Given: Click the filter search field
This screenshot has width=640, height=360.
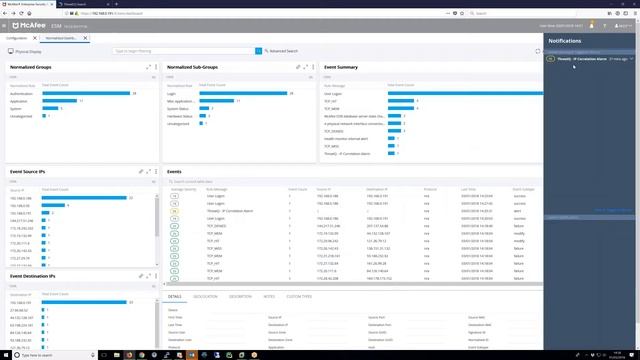Looking at the screenshot, I should click(184, 51).
